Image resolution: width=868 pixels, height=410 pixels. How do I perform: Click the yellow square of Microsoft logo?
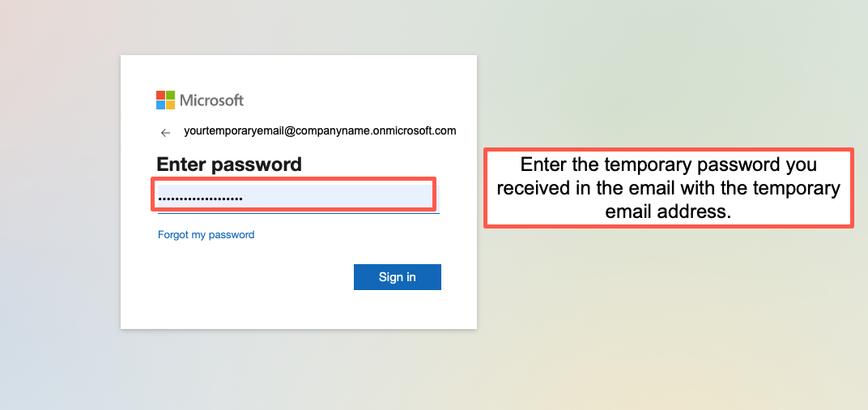[x=171, y=105]
